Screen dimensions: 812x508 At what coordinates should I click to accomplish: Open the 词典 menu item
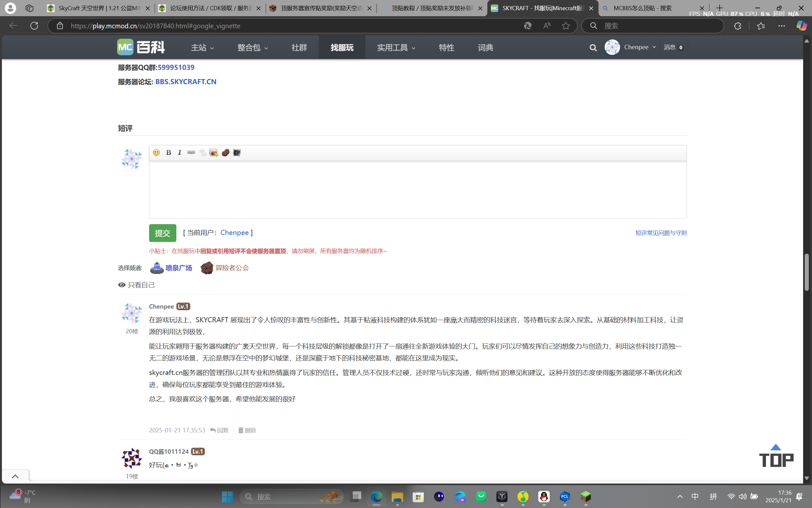(x=486, y=48)
